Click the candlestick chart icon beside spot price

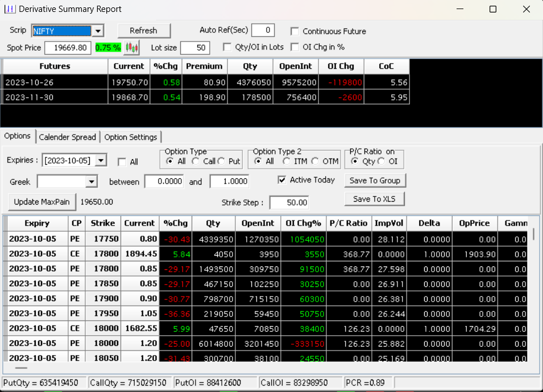pos(132,48)
